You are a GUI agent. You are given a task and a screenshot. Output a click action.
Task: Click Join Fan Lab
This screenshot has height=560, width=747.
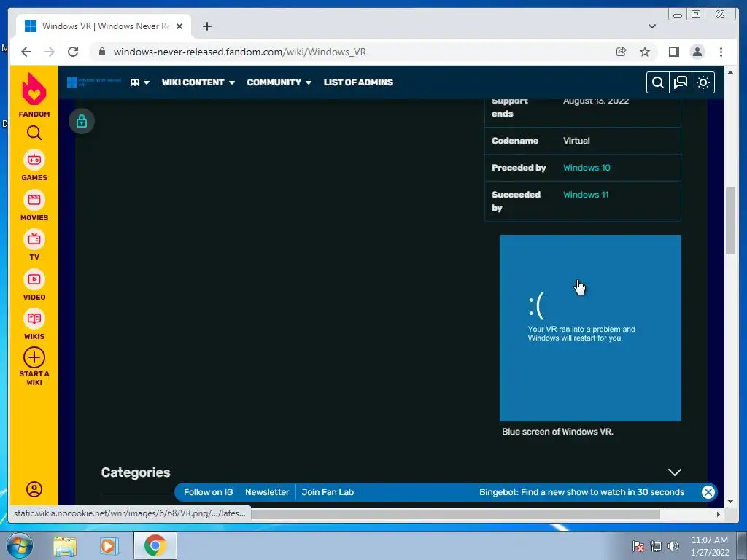pos(328,492)
